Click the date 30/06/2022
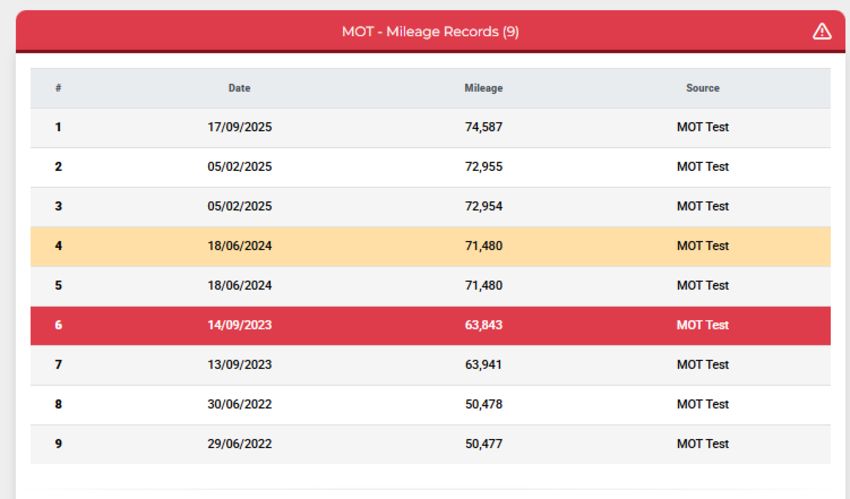This screenshot has height=499, width=850. pyautogui.click(x=240, y=404)
